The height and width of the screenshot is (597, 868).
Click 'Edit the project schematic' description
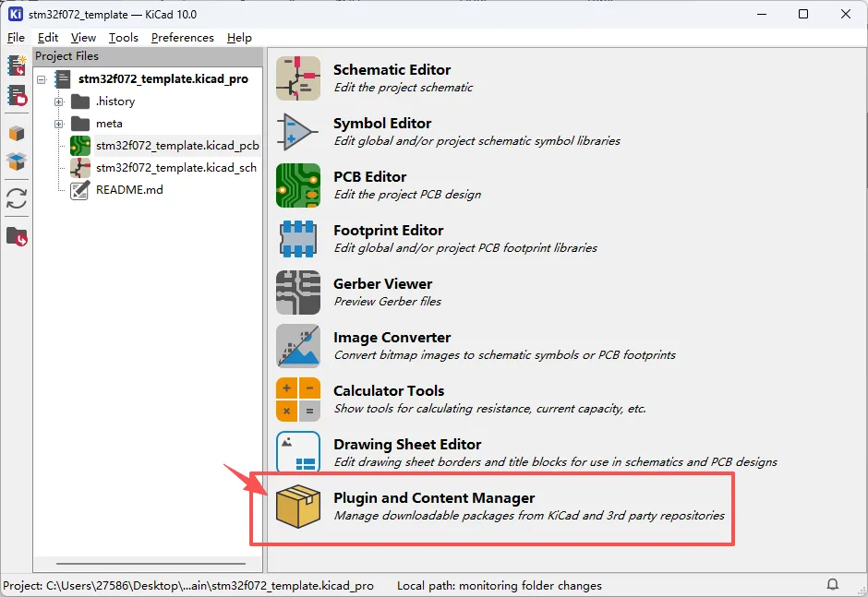[x=403, y=88]
